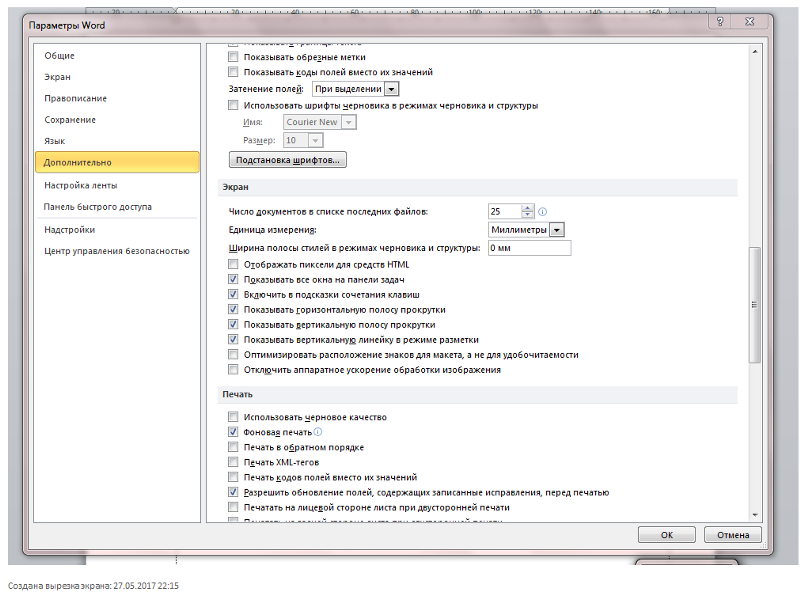Tick Использовать черновое качество checkbox

coord(233,417)
